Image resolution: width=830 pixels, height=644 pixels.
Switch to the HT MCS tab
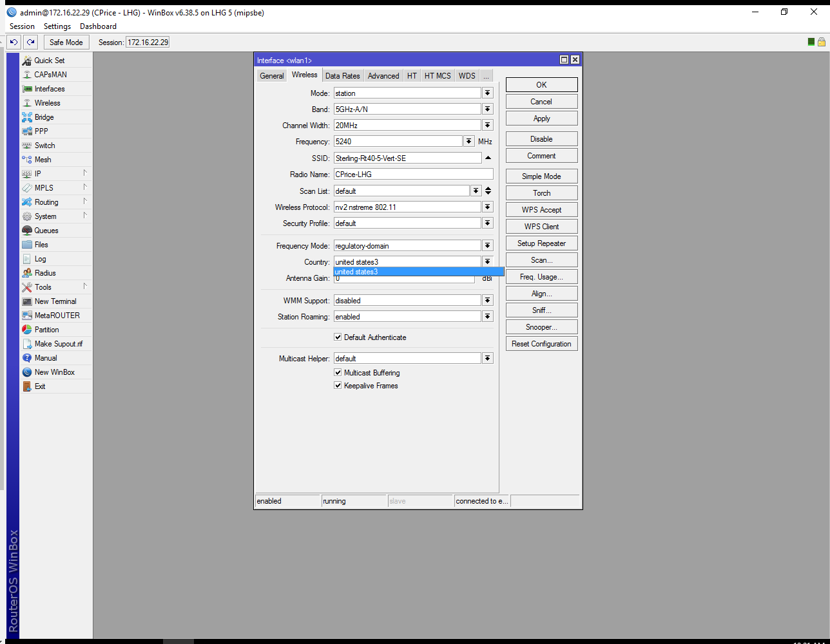coord(438,76)
